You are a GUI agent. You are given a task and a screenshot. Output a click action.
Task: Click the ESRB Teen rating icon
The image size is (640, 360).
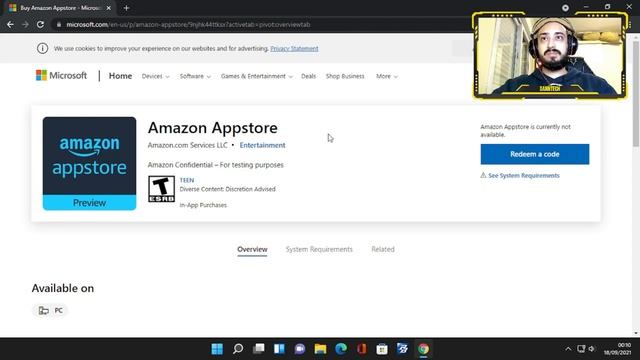[162, 189]
